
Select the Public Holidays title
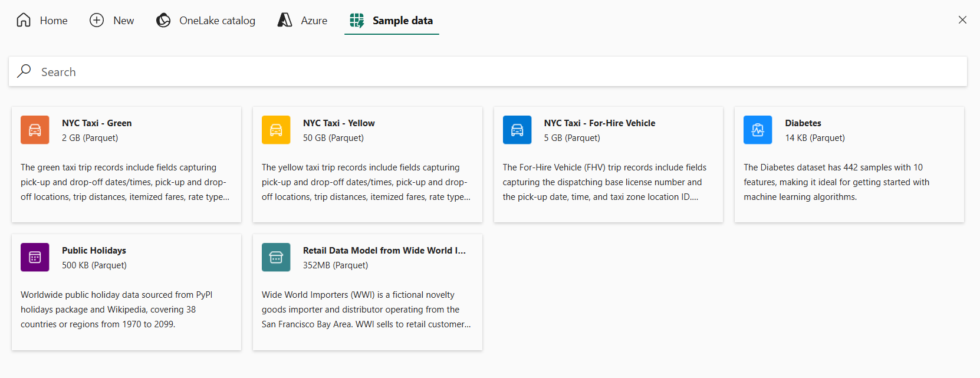pyautogui.click(x=94, y=250)
